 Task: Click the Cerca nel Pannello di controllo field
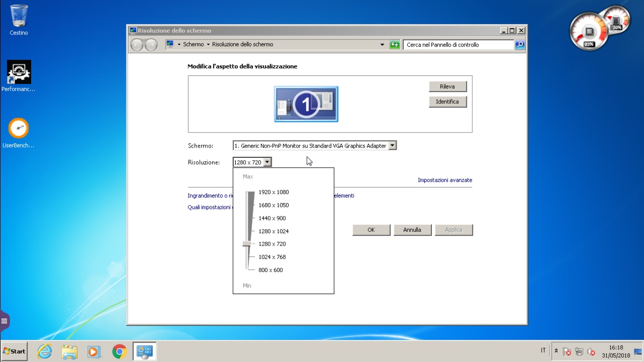tap(458, 45)
